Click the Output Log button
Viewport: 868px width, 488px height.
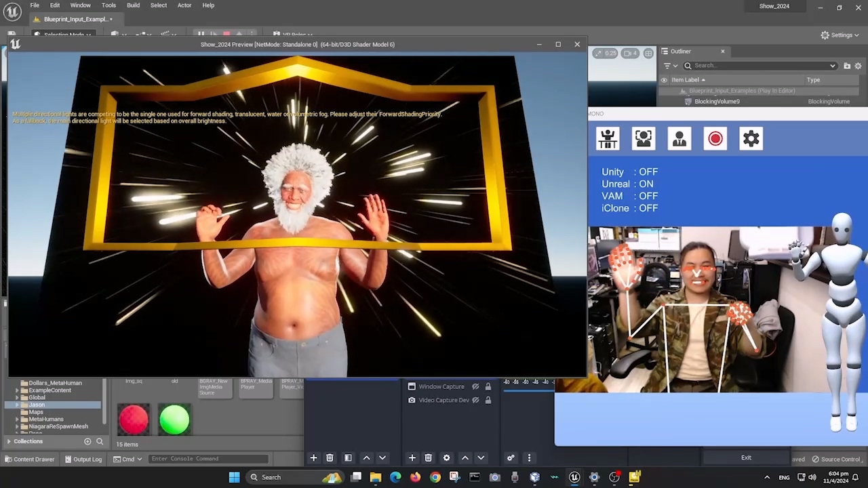[83, 459]
